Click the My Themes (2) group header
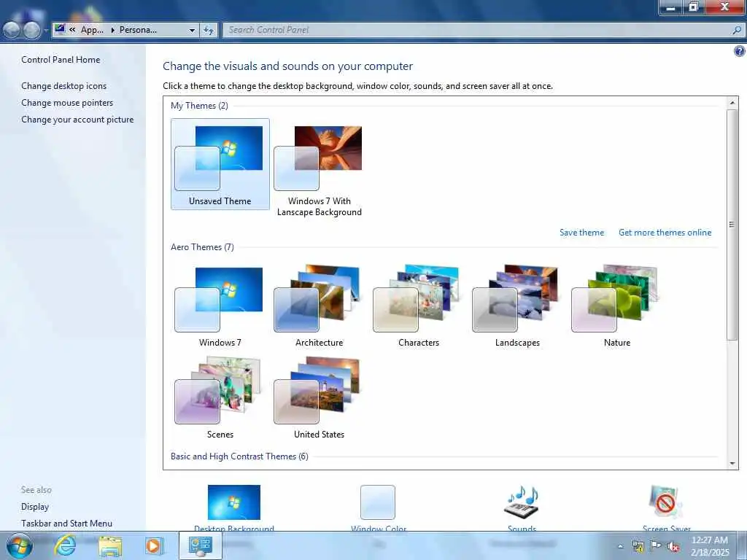The image size is (747, 560). tap(199, 106)
